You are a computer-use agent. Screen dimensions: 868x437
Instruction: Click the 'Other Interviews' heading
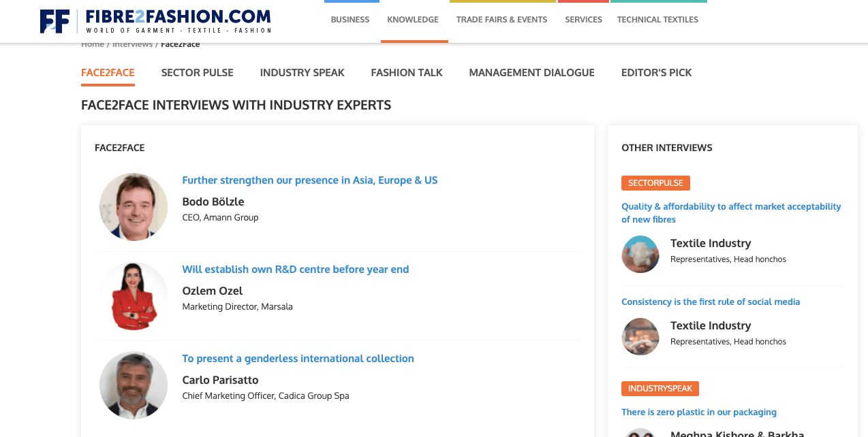(667, 148)
